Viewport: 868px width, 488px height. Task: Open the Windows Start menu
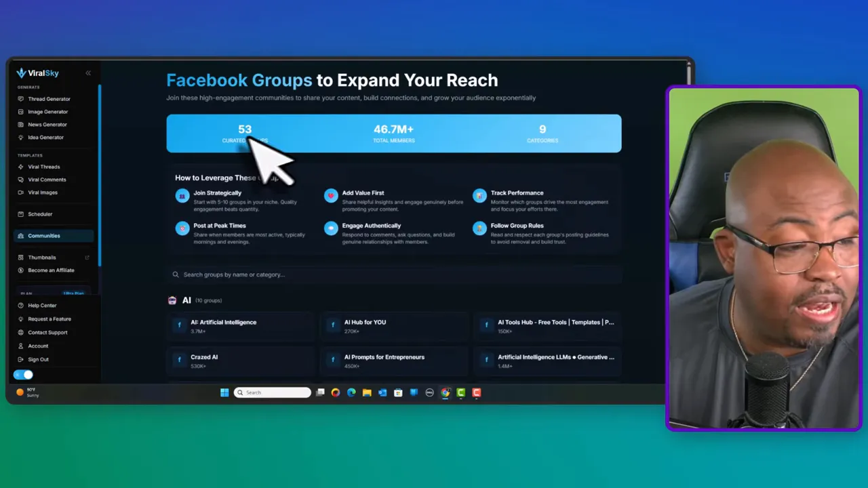224,392
